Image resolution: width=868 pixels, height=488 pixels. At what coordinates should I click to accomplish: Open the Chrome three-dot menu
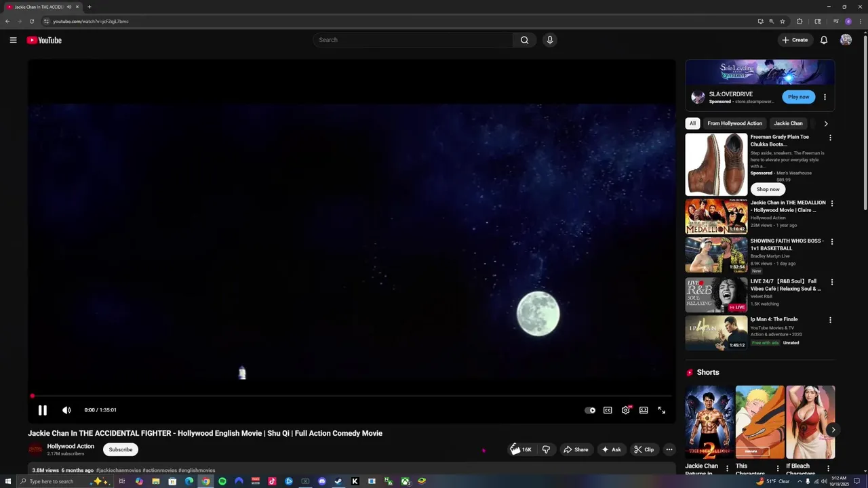[x=859, y=21]
